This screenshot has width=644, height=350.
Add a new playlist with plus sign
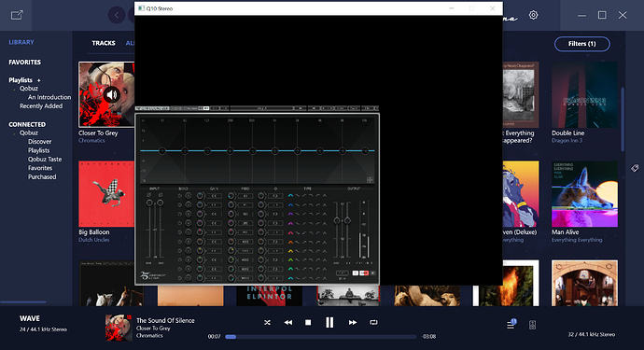tap(39, 80)
